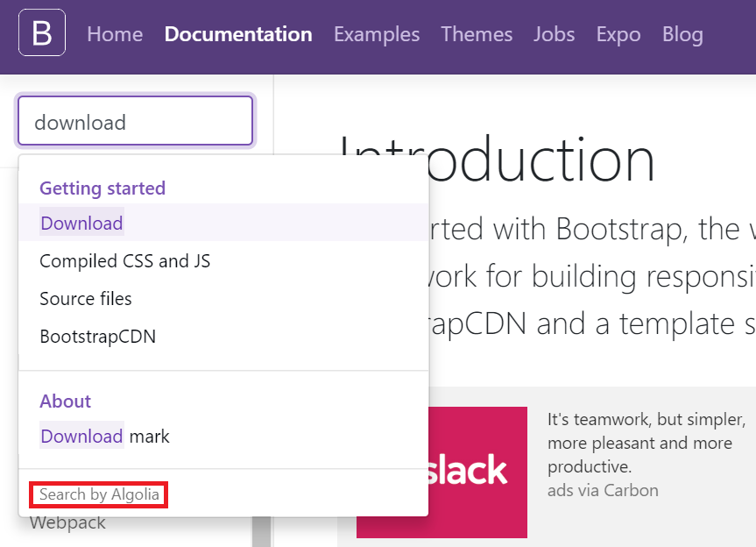
Task: Visit the Blog nav link
Action: click(682, 34)
